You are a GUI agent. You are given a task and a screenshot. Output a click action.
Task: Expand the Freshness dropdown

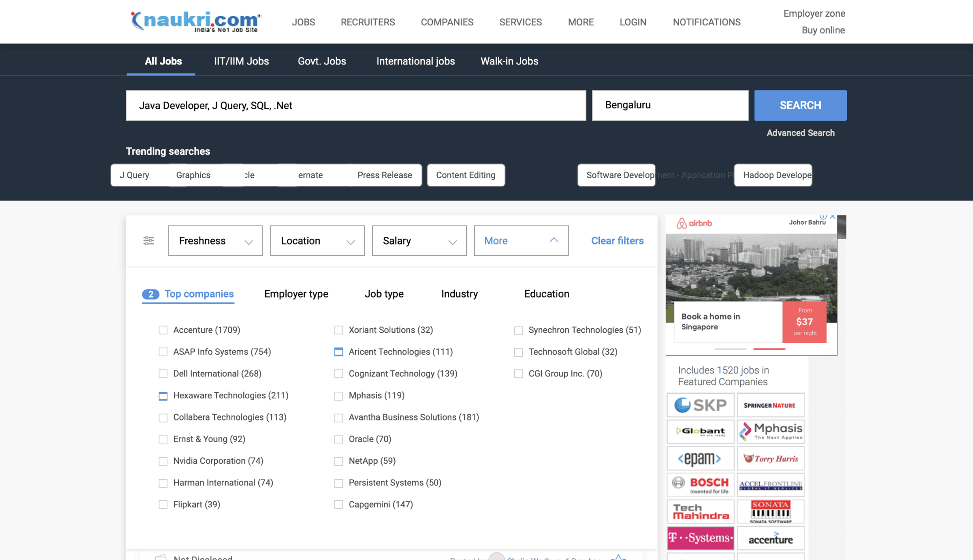215,241
